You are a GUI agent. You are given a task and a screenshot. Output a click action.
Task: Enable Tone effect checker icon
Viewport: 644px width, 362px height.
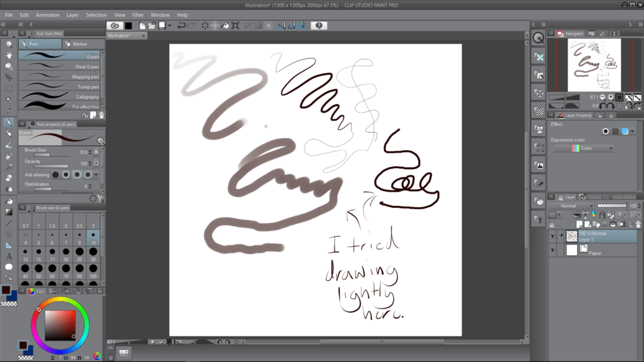pyautogui.click(x=615, y=131)
